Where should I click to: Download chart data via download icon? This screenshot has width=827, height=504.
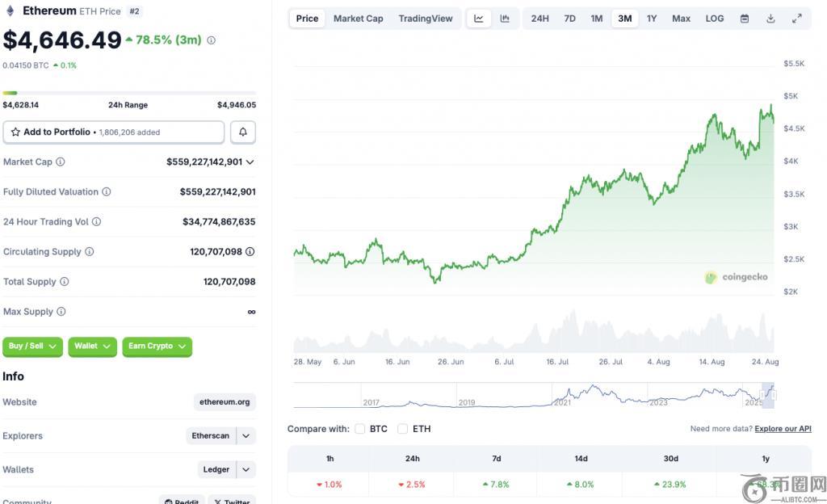pos(770,19)
